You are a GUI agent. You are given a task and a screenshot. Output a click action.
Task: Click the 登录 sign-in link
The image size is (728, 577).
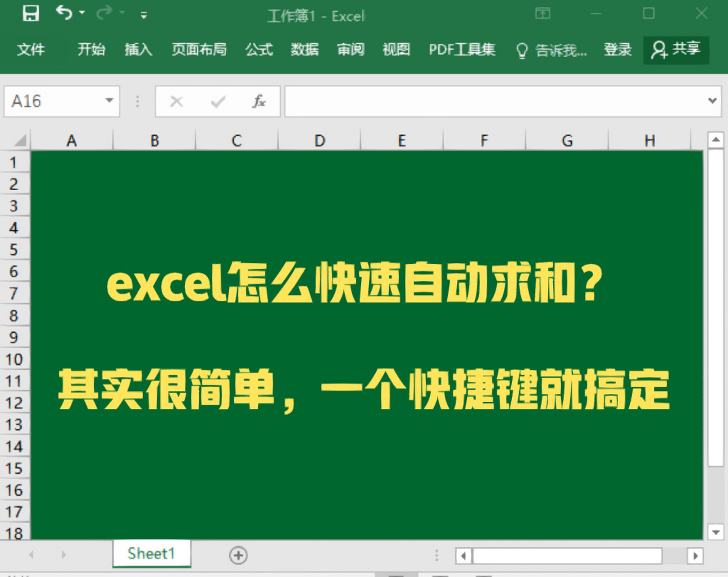click(618, 49)
